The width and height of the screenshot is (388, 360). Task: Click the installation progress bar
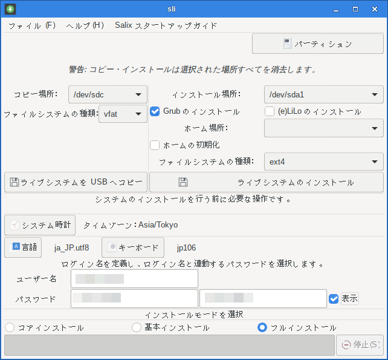point(169,345)
